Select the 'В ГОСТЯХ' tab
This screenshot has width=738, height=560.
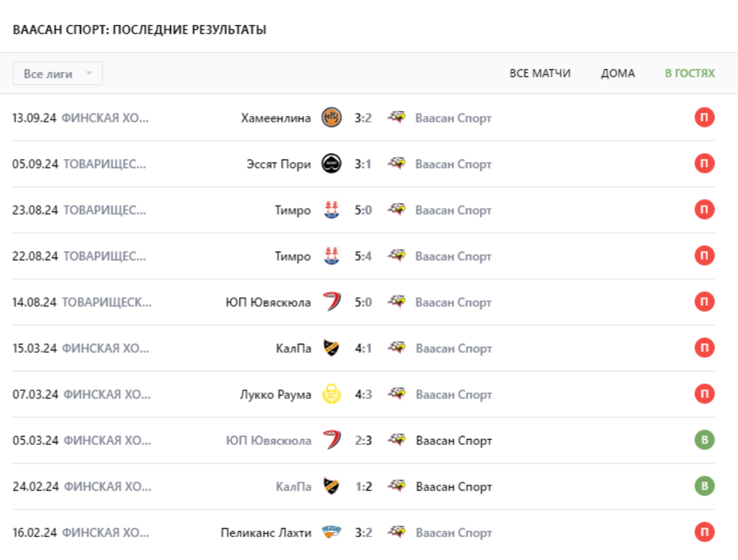tap(690, 73)
